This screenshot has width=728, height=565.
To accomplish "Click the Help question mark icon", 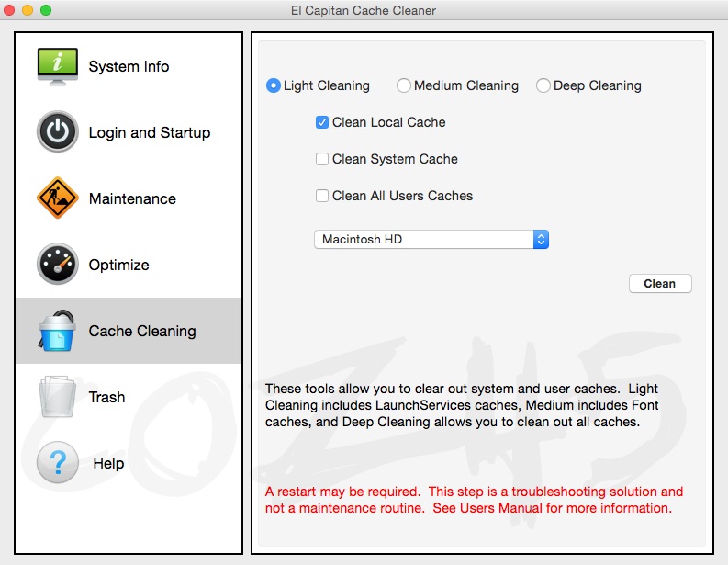I will pos(58,462).
